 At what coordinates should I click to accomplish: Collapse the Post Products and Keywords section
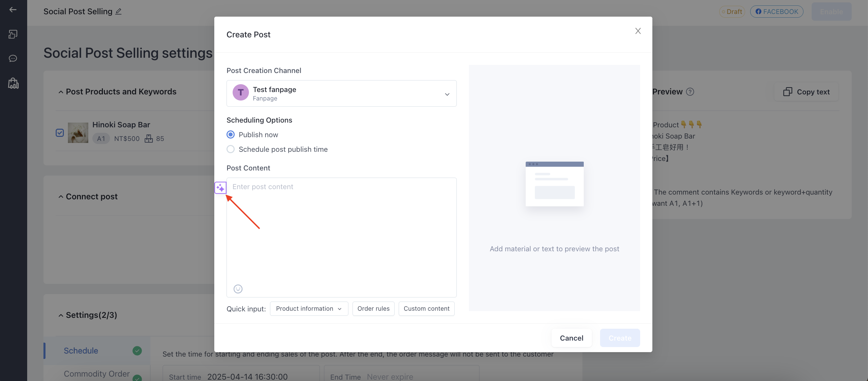tap(61, 92)
